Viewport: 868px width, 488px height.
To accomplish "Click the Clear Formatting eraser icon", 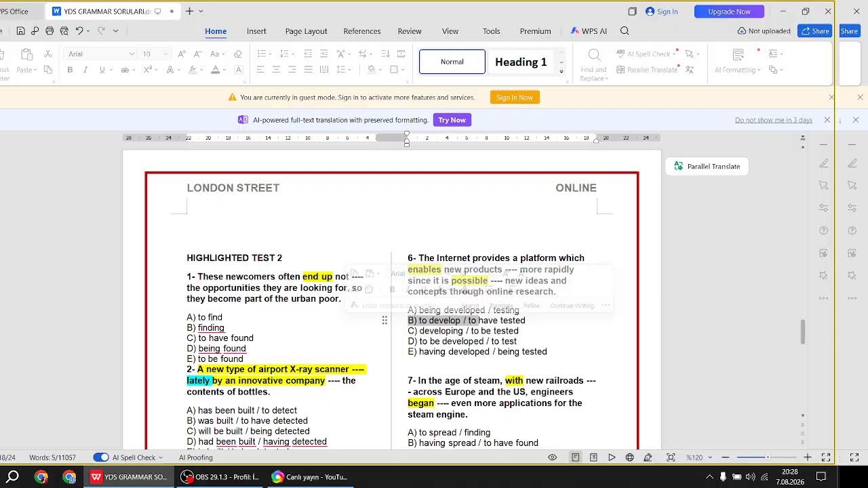I will pyautogui.click(x=237, y=54).
